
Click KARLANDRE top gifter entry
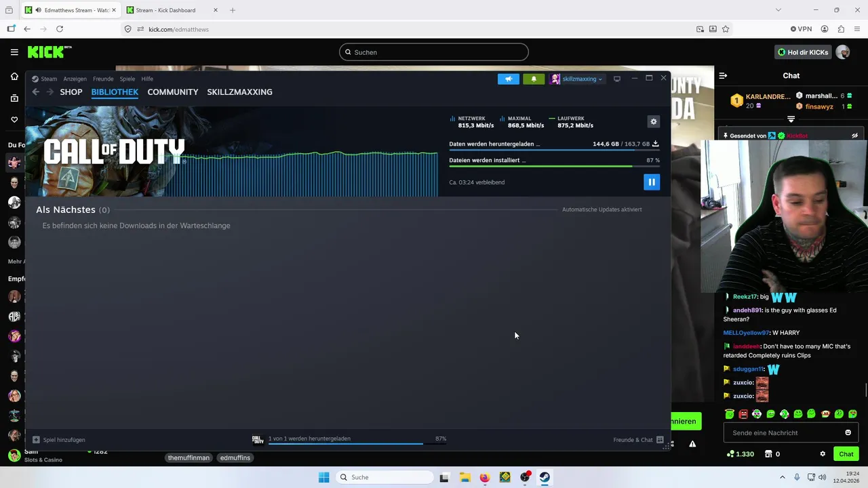click(760, 101)
